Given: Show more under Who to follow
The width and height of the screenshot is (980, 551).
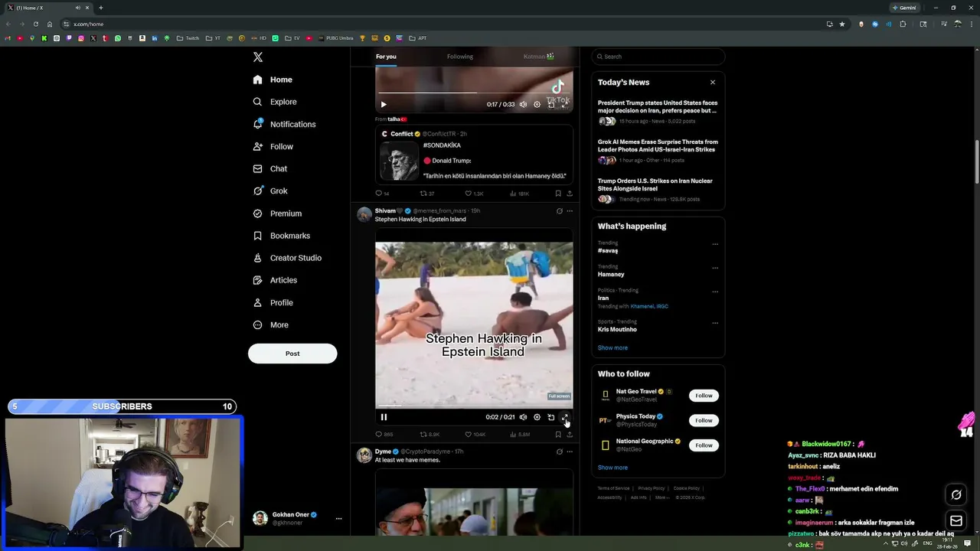Looking at the screenshot, I should click(x=612, y=468).
